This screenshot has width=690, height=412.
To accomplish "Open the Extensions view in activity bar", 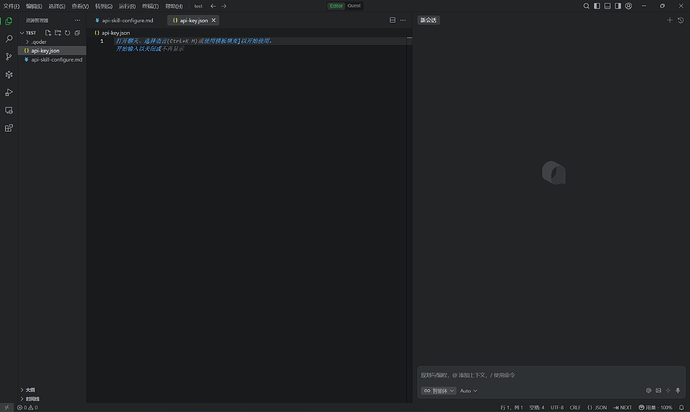I will click(9, 128).
